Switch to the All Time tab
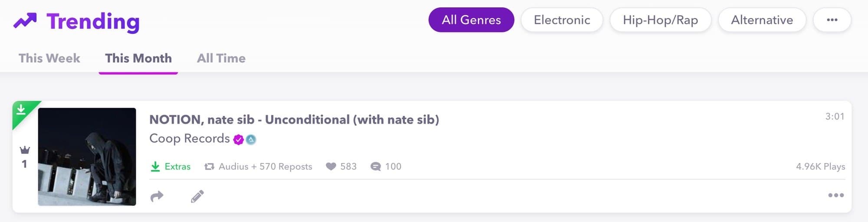The width and height of the screenshot is (868, 222). [221, 58]
